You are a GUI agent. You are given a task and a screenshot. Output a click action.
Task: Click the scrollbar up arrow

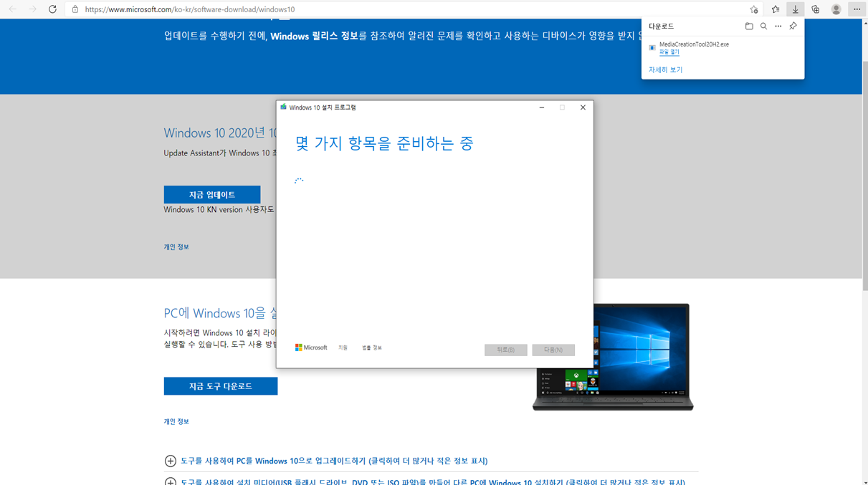click(865, 24)
